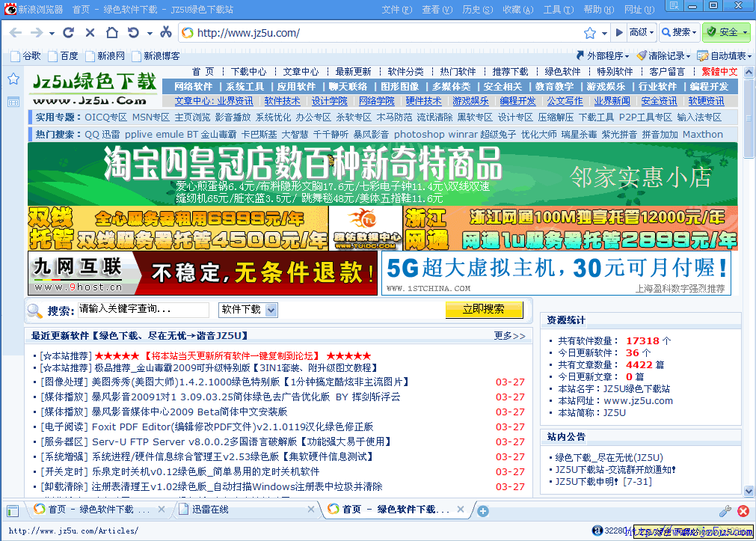Click the page scrollbar up arrow
This screenshot has height=541, width=756.
(749, 73)
